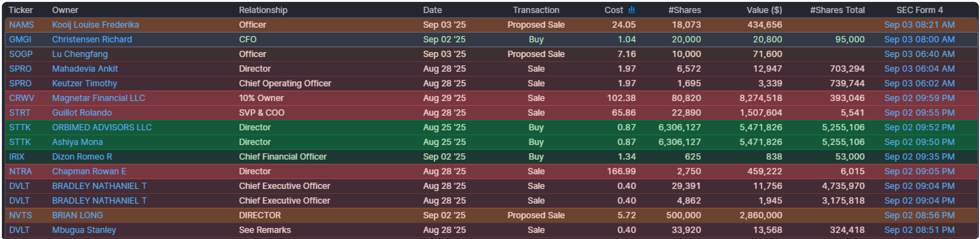Click the Value ($) column header
The width and height of the screenshot is (980, 239).
tap(764, 10)
